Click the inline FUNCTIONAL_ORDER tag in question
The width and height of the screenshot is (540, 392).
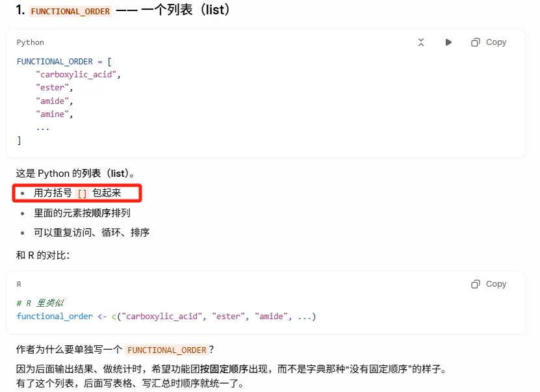tap(167, 350)
